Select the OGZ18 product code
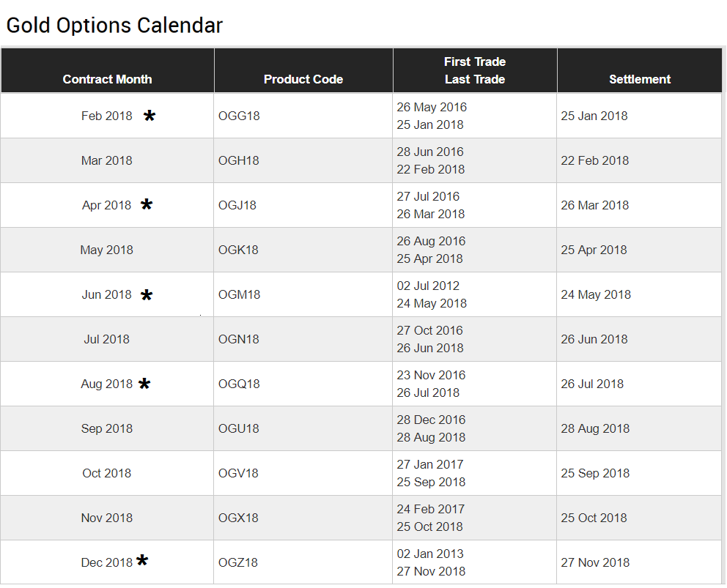The image size is (727, 588). (238, 562)
